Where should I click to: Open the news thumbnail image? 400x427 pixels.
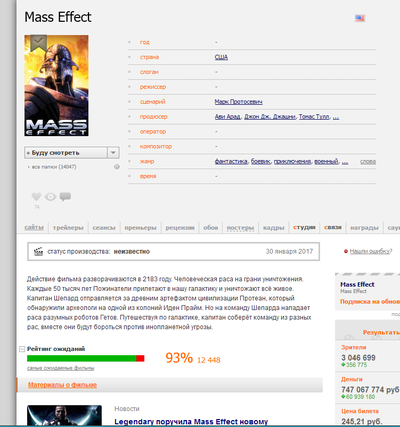pyautogui.click(x=64, y=415)
